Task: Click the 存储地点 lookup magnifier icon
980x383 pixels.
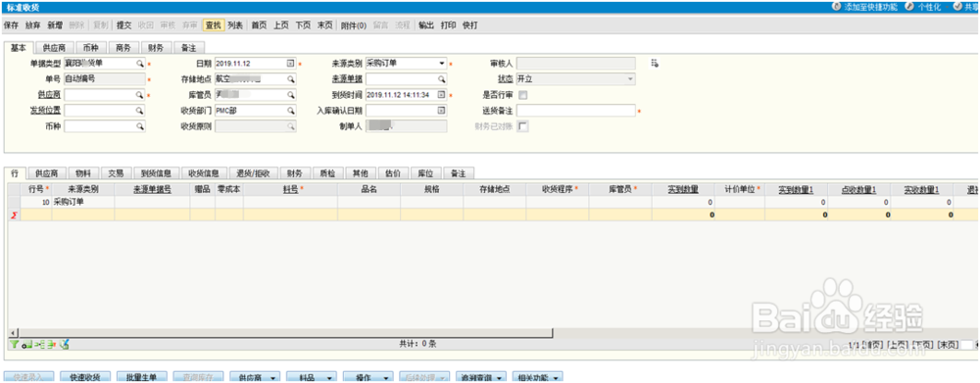Action: [x=291, y=79]
